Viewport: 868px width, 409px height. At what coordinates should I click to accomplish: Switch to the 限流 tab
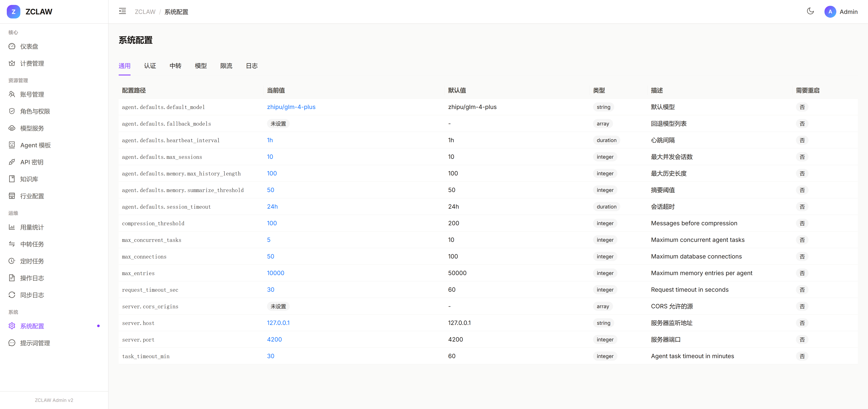(226, 66)
